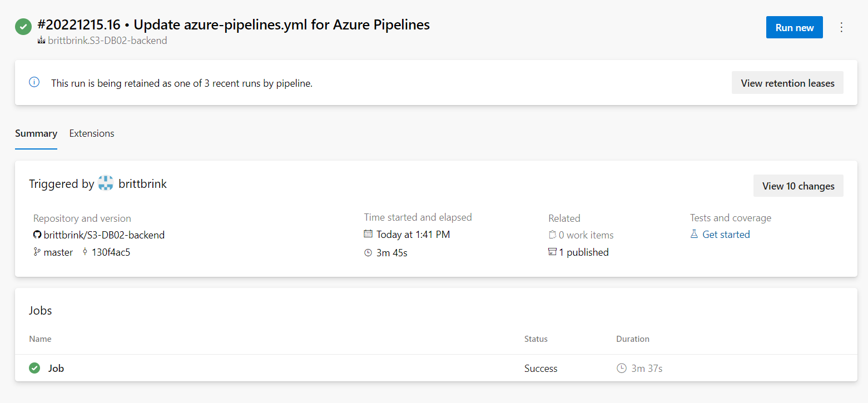Open the 1 published artifacts link
Viewport: 868px width, 403px height.
pos(583,252)
